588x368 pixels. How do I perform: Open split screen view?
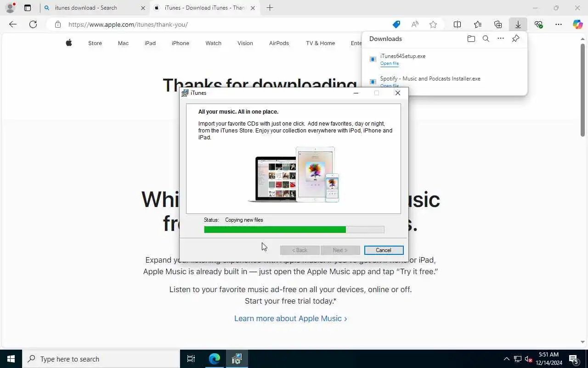[457, 24]
